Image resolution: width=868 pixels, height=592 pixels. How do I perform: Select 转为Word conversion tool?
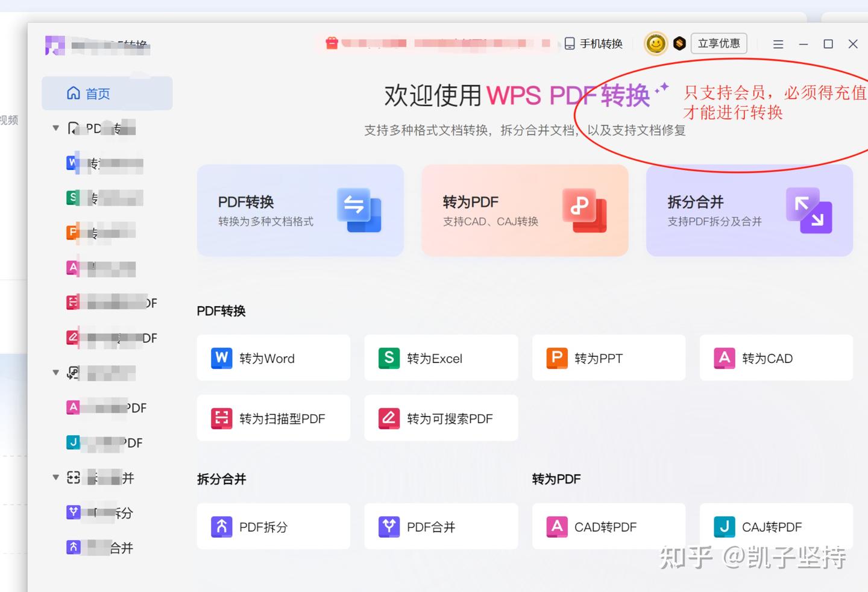point(272,357)
